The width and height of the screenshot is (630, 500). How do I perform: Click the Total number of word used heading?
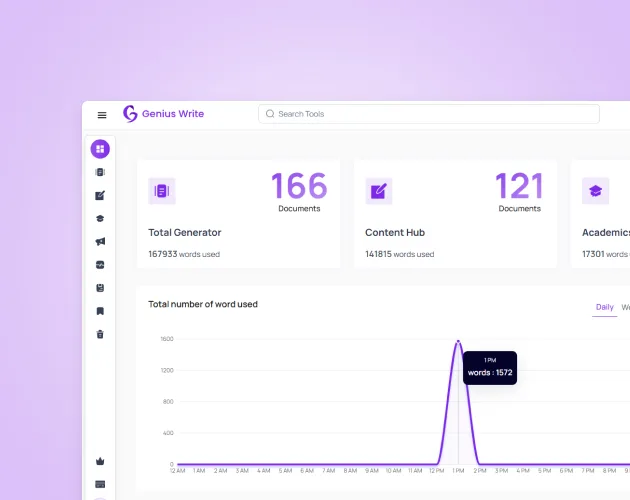tap(203, 304)
